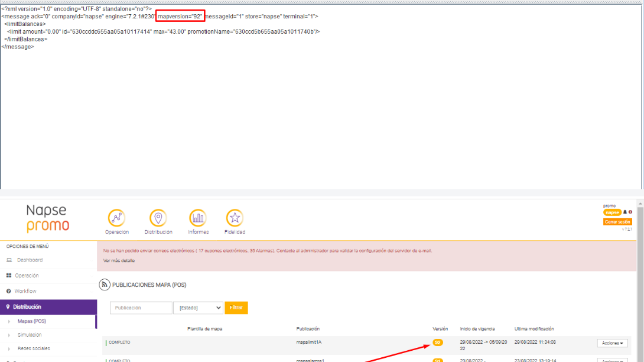The height and width of the screenshot is (362, 644).
Task: Click the scrollbar up arrow
Action: click(x=640, y=203)
